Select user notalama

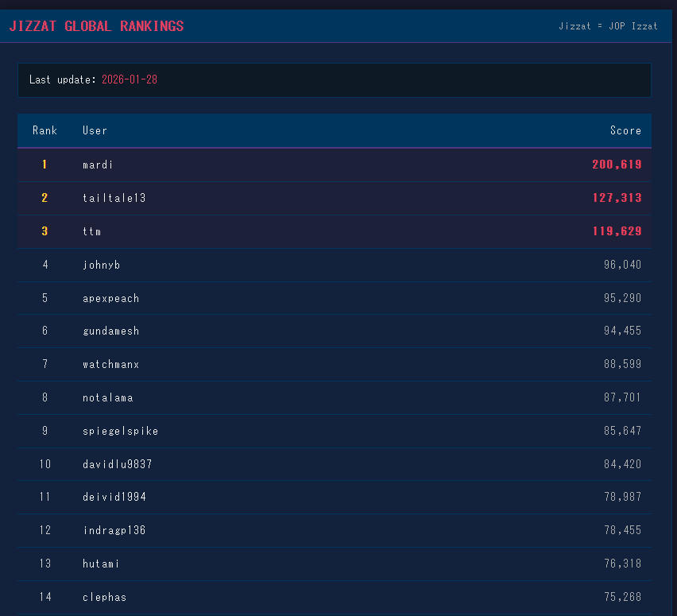tap(107, 397)
